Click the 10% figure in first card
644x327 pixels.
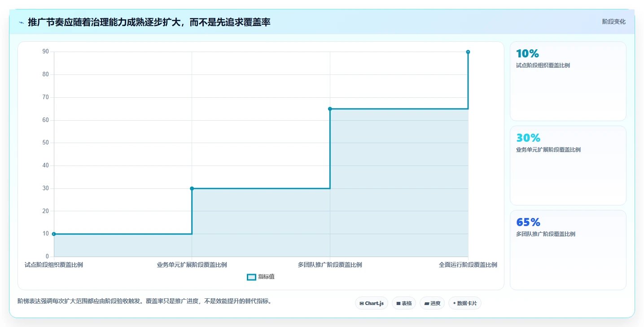pyautogui.click(x=527, y=53)
